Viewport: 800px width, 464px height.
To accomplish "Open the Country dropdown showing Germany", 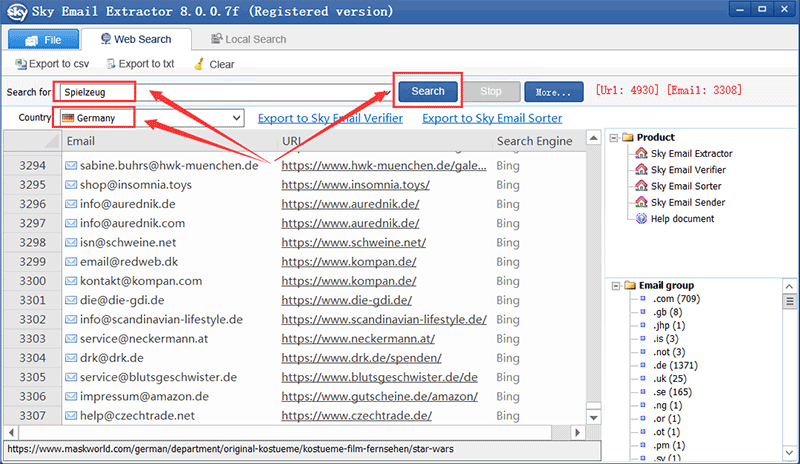I will [x=152, y=118].
